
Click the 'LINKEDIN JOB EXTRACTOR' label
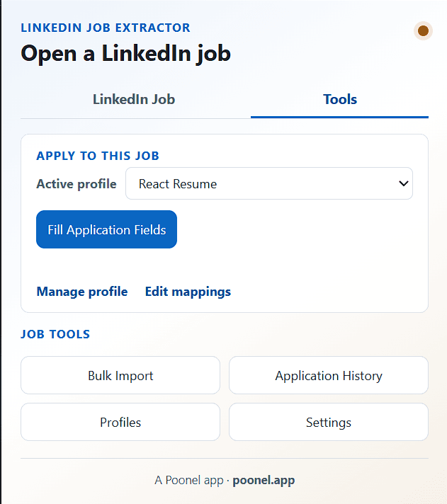106,28
